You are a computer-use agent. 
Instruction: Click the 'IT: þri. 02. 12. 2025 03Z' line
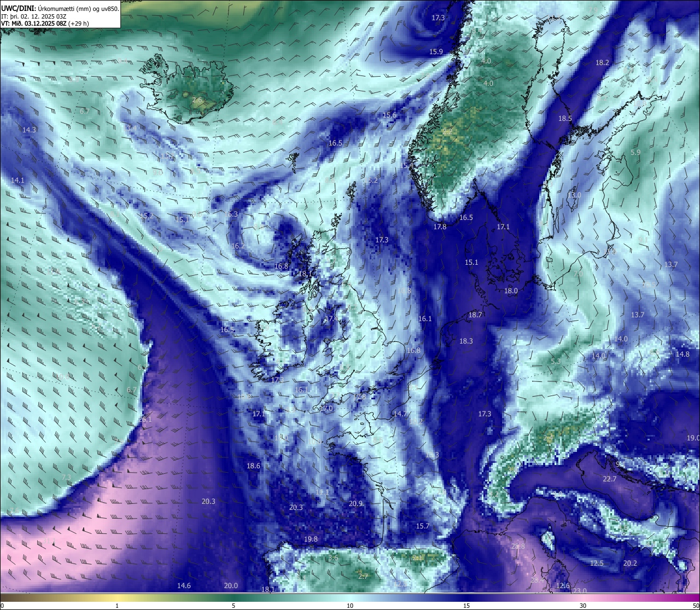tap(34, 16)
